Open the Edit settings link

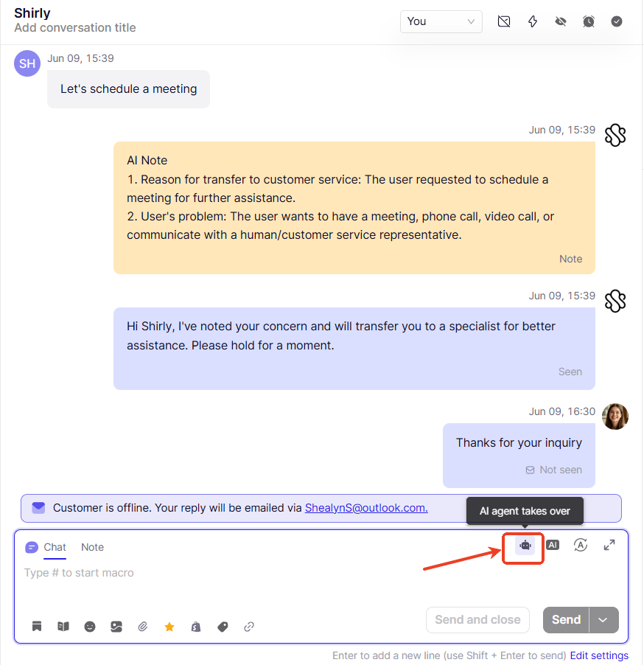click(x=599, y=655)
